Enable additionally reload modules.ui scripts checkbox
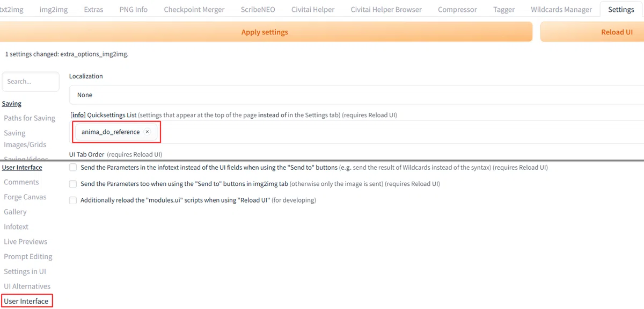Image resolution: width=644 pixels, height=309 pixels. (73, 200)
